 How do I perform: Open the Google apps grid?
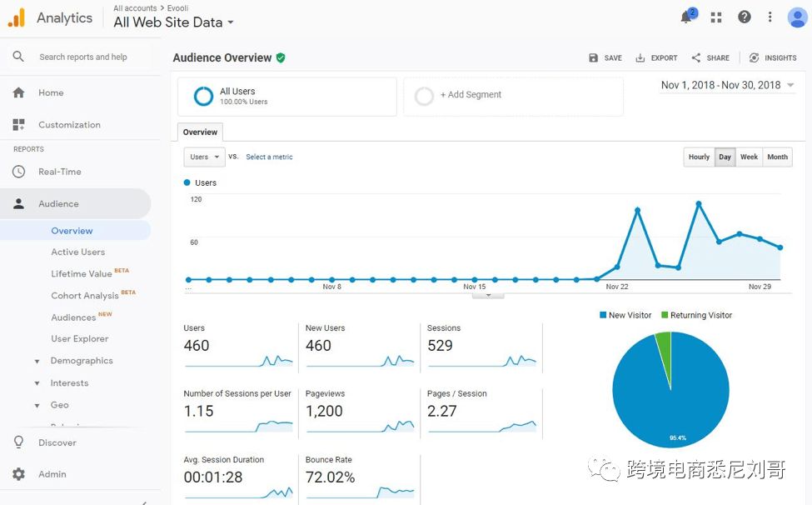(x=715, y=16)
